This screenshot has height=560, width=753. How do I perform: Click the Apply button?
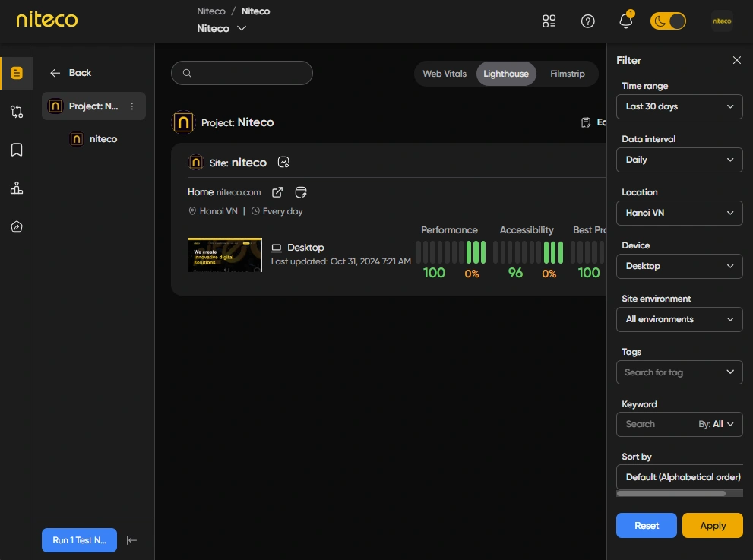[713, 526]
